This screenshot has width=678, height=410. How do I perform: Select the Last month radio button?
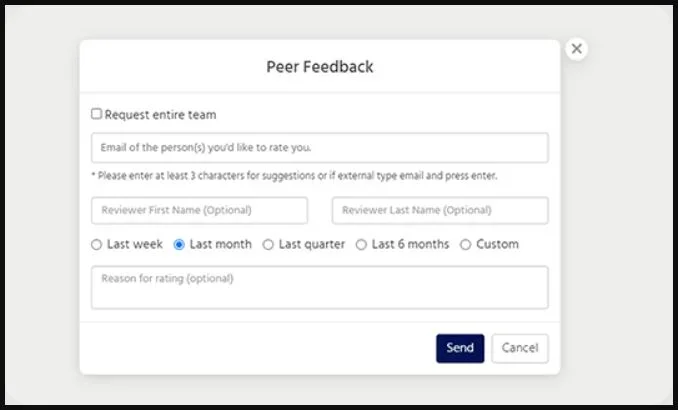(179, 244)
